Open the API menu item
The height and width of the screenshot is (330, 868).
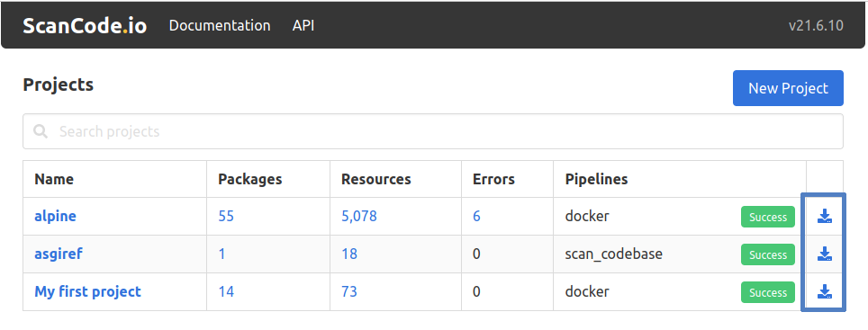(303, 25)
